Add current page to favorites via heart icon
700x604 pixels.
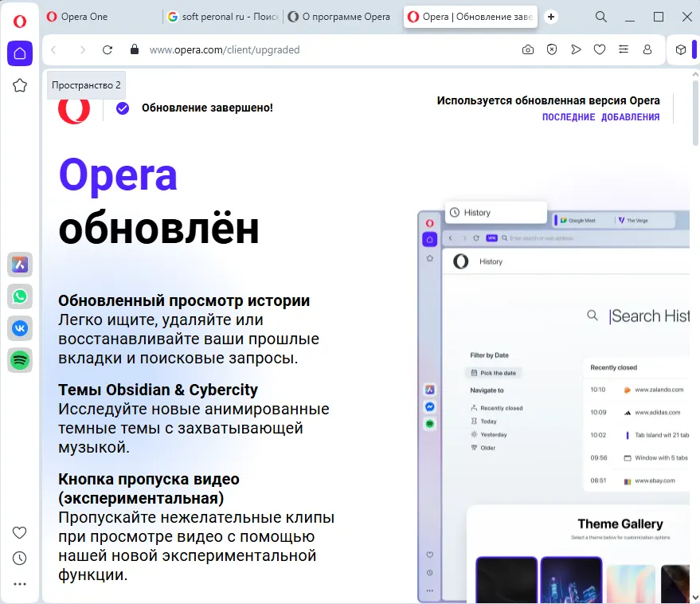(600, 49)
